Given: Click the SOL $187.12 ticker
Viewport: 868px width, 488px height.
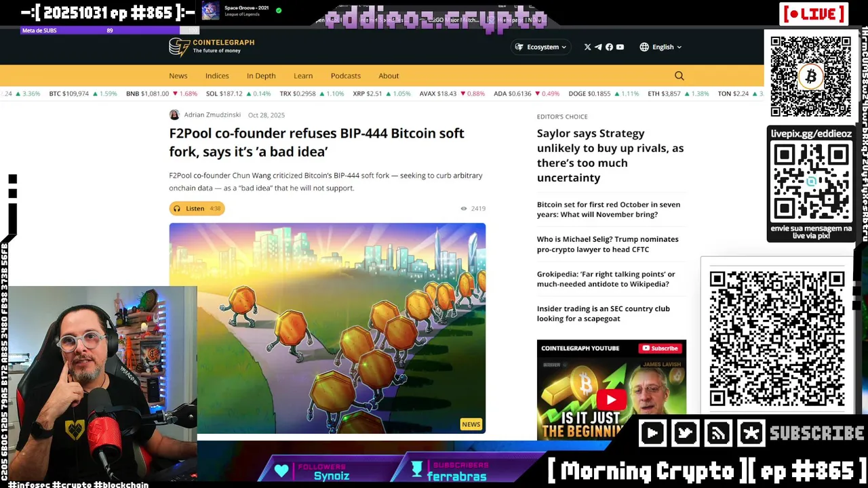Looking at the screenshot, I should tap(238, 94).
